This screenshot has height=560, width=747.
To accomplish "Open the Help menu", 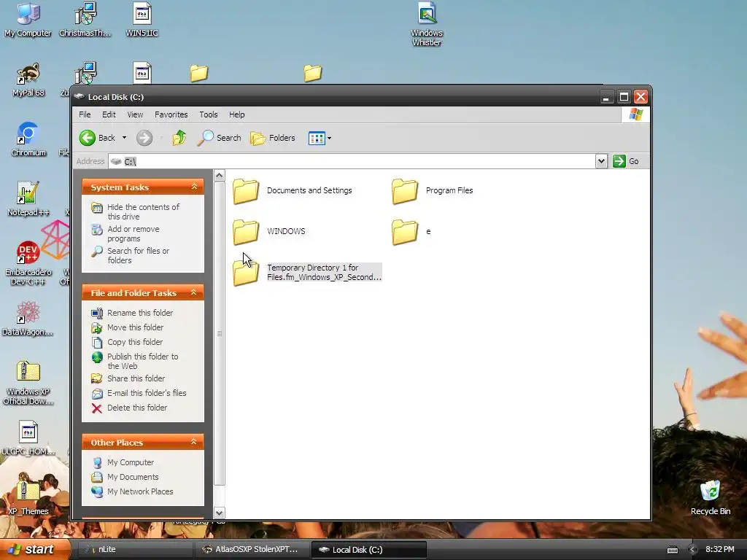I will pos(237,114).
